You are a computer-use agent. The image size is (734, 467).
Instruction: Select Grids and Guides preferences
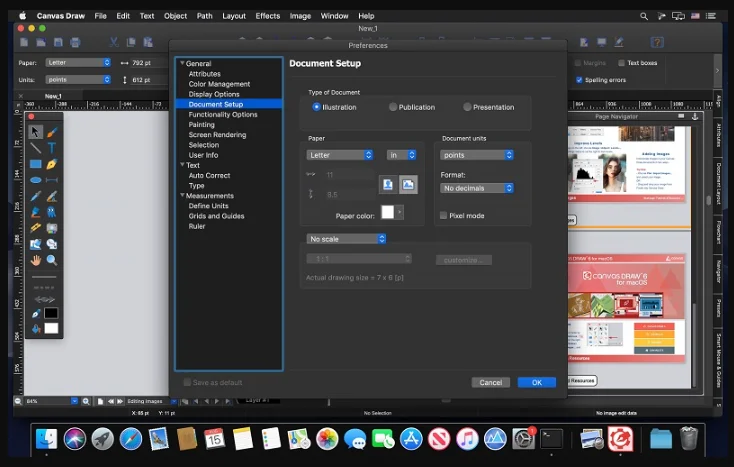tap(216, 216)
